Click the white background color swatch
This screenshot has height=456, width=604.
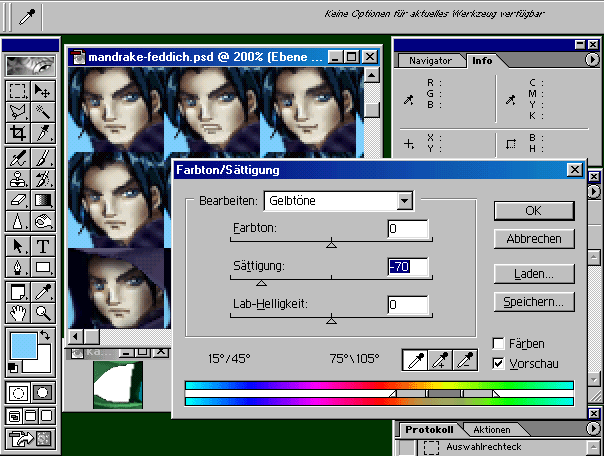click(42, 365)
